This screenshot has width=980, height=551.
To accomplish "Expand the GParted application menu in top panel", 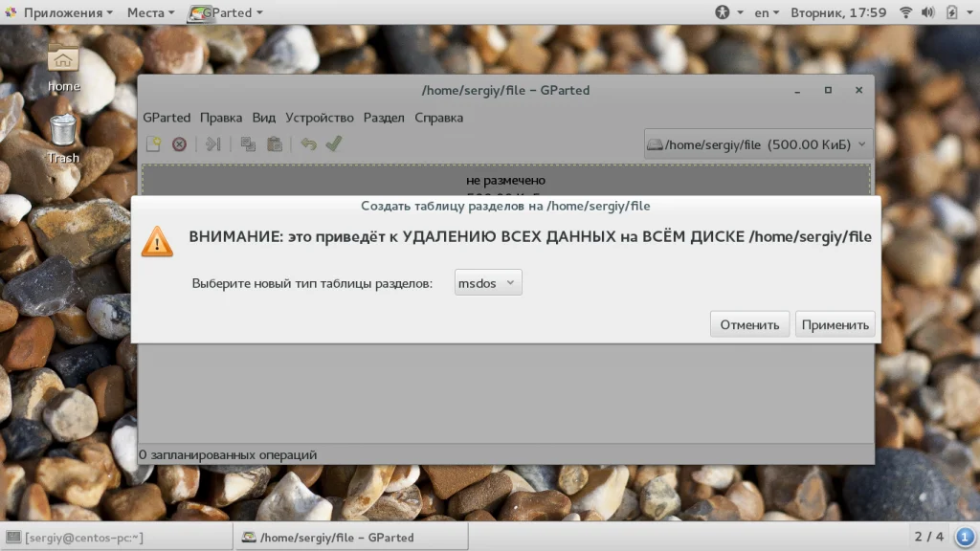I will (226, 12).
